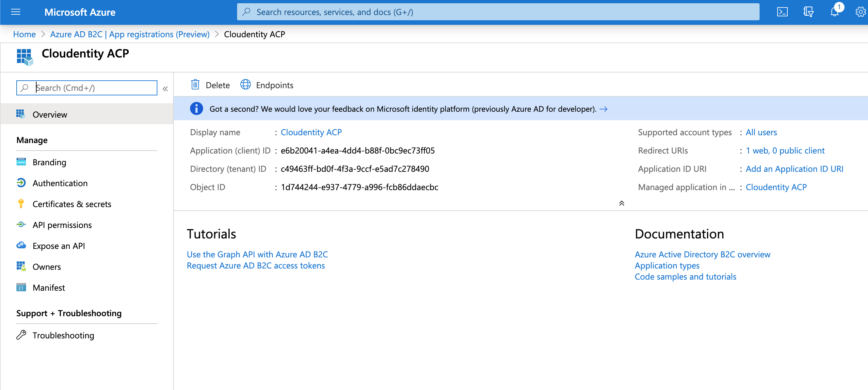Click the Overview icon in sidebar
The image size is (868, 390).
(x=21, y=114)
